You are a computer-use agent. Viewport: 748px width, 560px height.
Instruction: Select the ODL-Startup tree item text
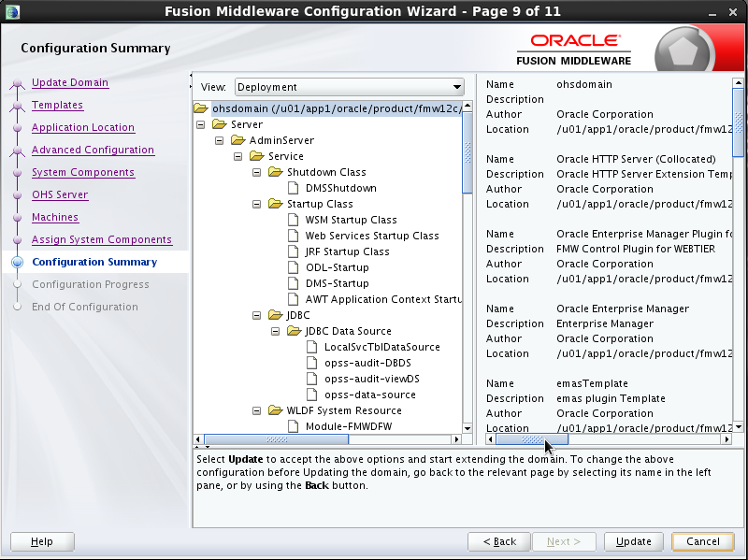(338, 267)
